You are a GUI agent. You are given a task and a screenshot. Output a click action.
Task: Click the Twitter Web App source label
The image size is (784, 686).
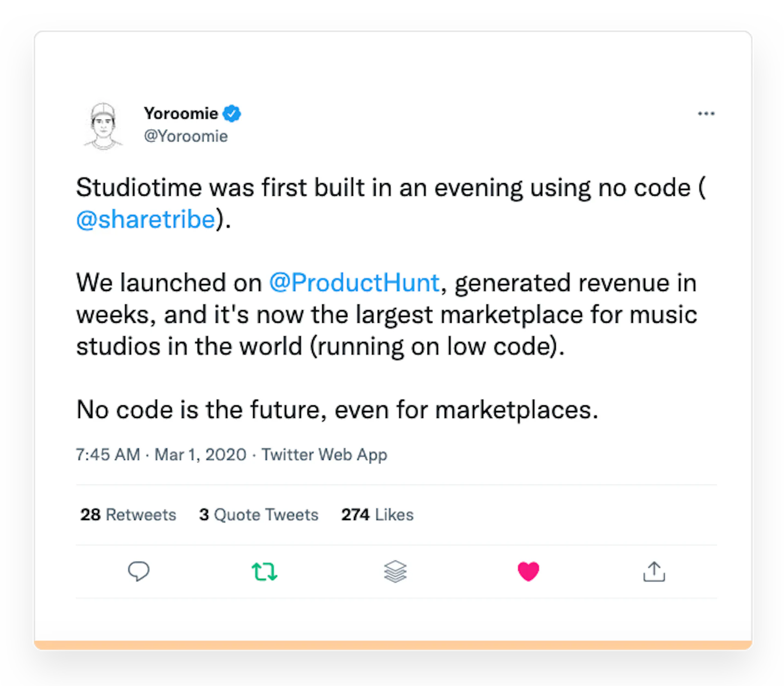324,454
